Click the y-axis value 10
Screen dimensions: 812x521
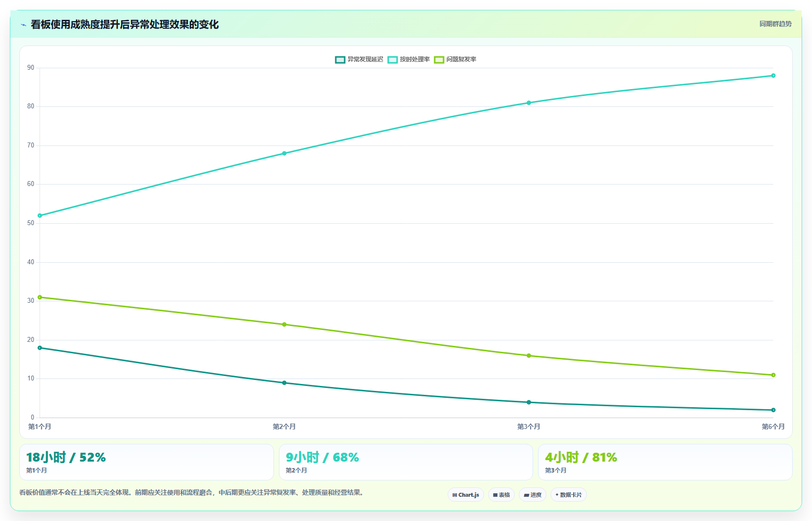coord(31,379)
